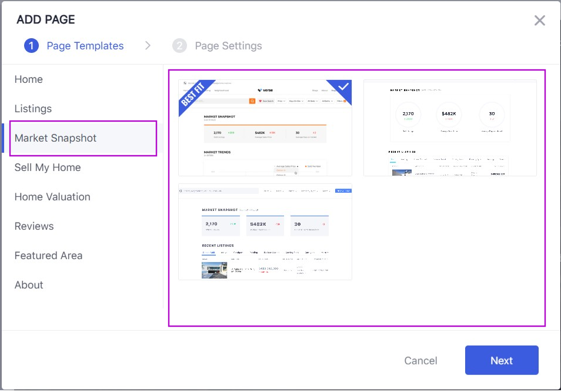Open the Listings template category

pos(33,109)
